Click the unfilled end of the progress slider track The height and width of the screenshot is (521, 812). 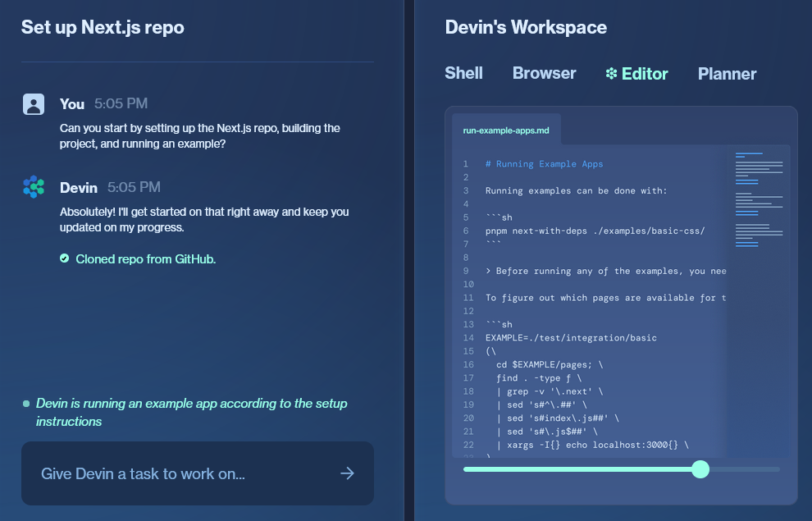coord(745,469)
